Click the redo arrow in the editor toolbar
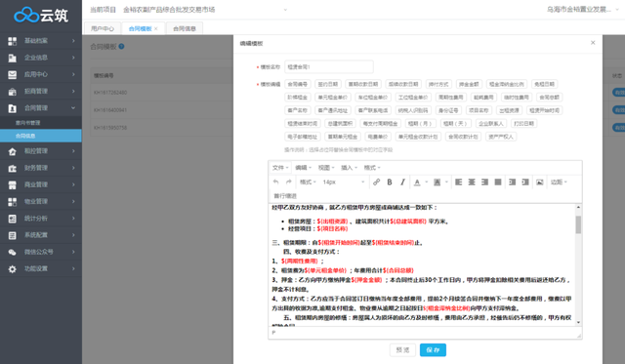 pos(289,182)
